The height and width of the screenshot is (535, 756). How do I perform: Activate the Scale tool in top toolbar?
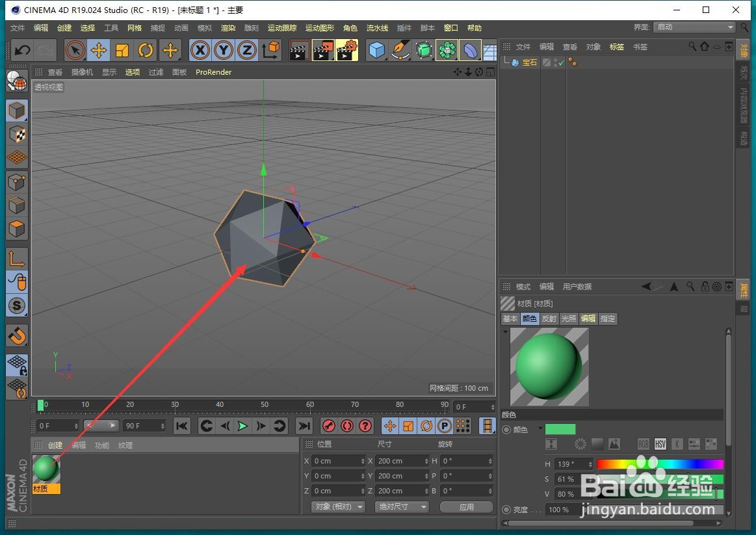pos(122,50)
